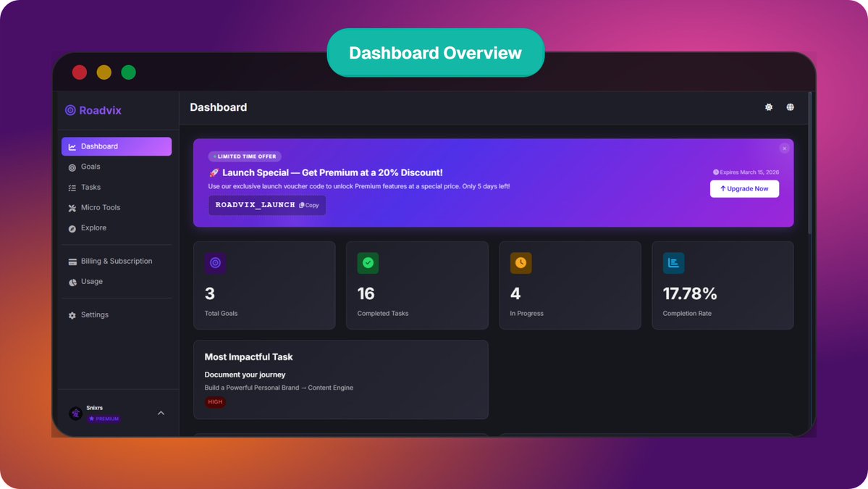Image resolution: width=868 pixels, height=489 pixels.
Task: Expand the Snixrs user menu chevron
Action: [161, 413]
